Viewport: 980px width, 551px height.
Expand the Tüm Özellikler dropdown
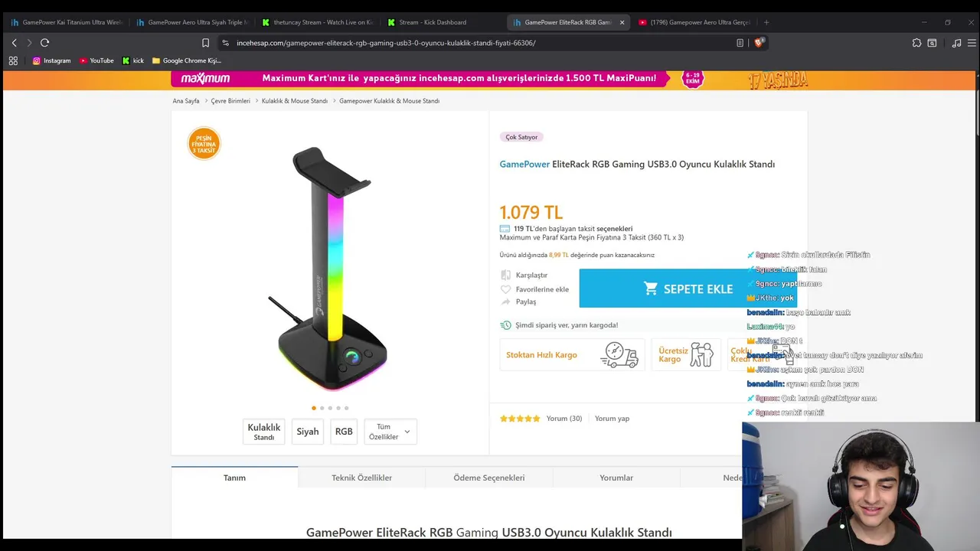click(x=390, y=432)
